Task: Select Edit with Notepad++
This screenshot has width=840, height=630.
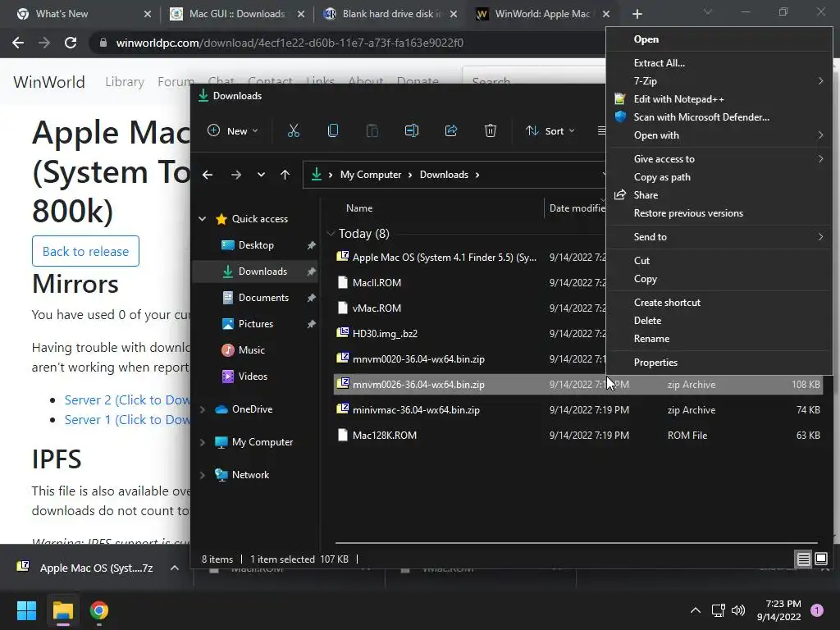Action: click(x=719, y=99)
